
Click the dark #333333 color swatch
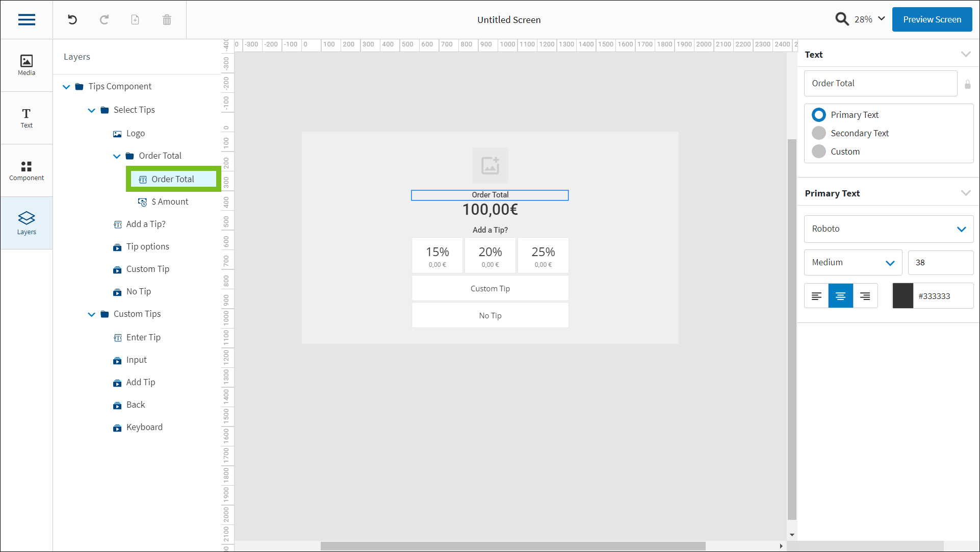[x=902, y=296]
